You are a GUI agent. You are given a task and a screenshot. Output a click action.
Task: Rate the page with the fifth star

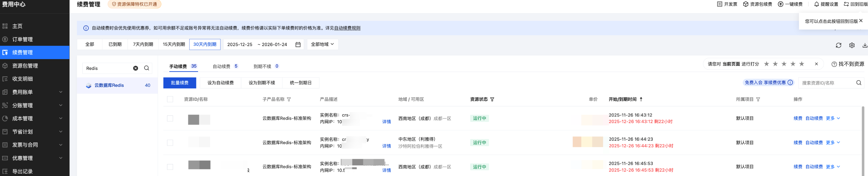click(x=802, y=64)
